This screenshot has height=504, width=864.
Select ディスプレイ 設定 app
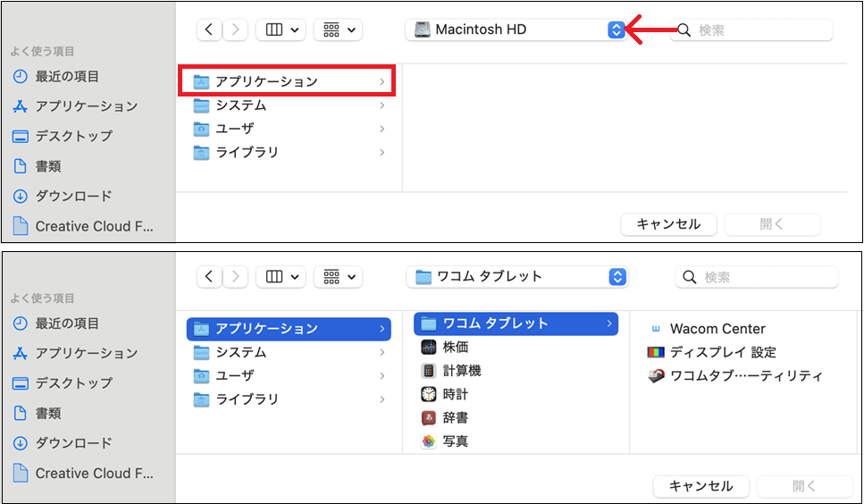712,352
